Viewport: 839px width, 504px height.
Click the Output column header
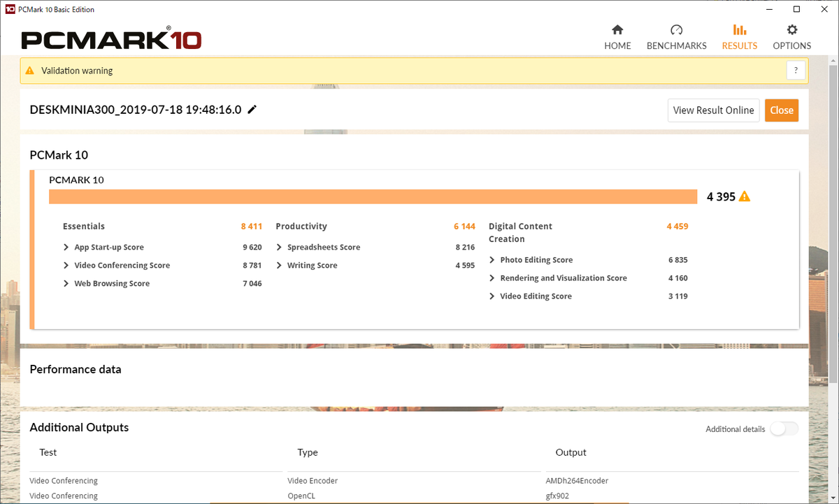[x=571, y=452]
